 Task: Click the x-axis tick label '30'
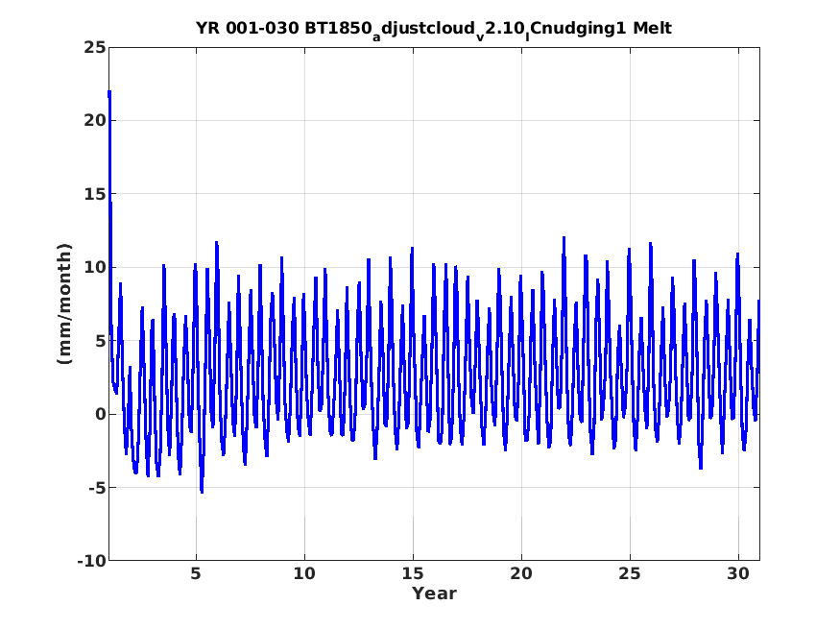click(x=738, y=573)
